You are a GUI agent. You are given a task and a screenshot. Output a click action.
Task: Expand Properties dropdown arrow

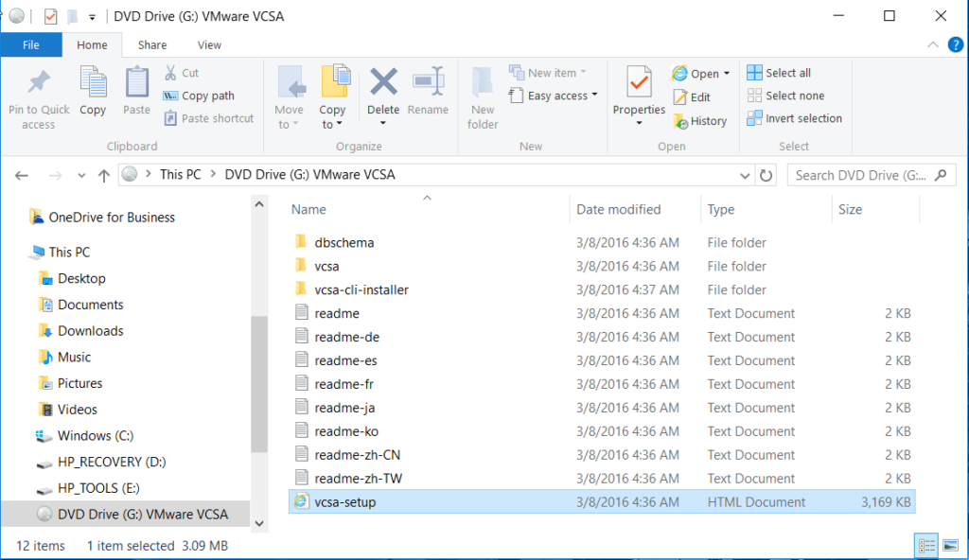click(x=639, y=124)
